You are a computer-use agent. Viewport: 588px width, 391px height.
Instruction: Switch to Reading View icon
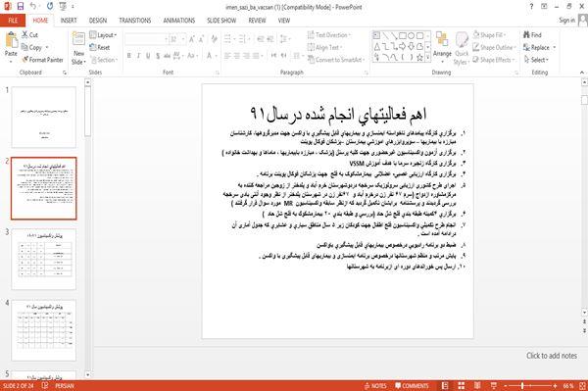coord(477,386)
